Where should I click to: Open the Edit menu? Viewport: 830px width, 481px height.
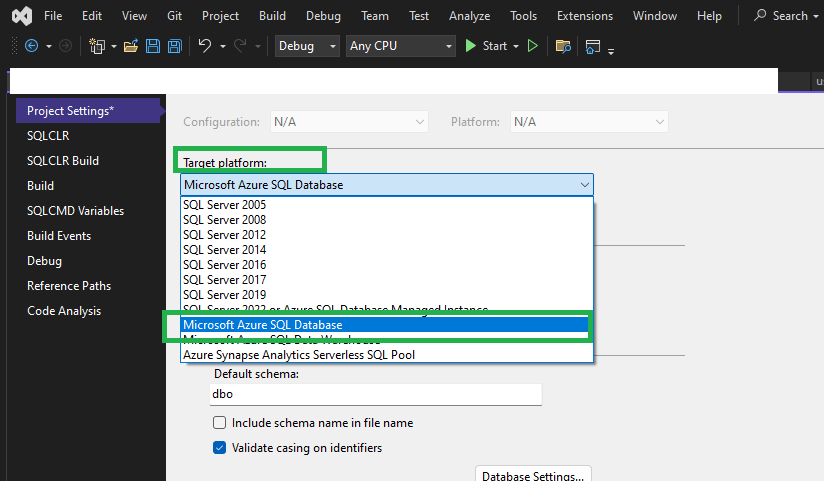[x=92, y=16]
